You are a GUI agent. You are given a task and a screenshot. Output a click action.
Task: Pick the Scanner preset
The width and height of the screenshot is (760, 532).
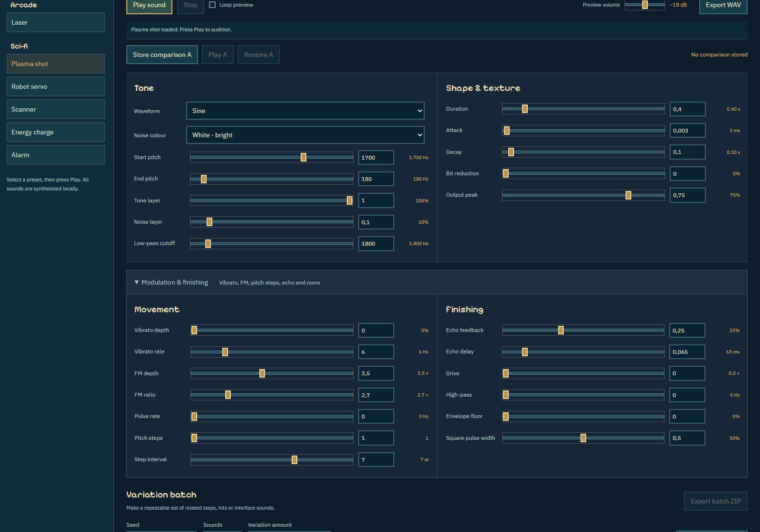(x=56, y=109)
